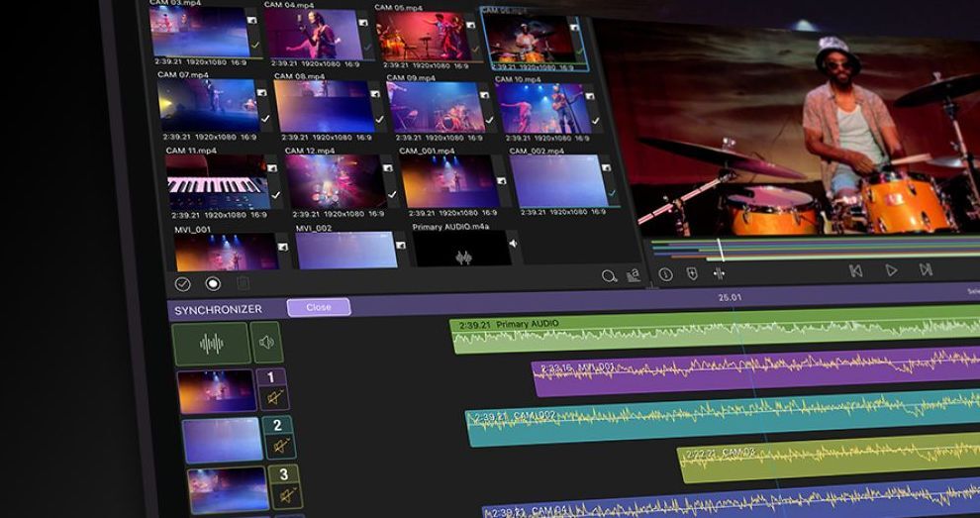Image resolution: width=980 pixels, height=518 pixels.
Task: Click the camera icon beside the CAM_001.mp4 thumbnail
Action: click(502, 181)
